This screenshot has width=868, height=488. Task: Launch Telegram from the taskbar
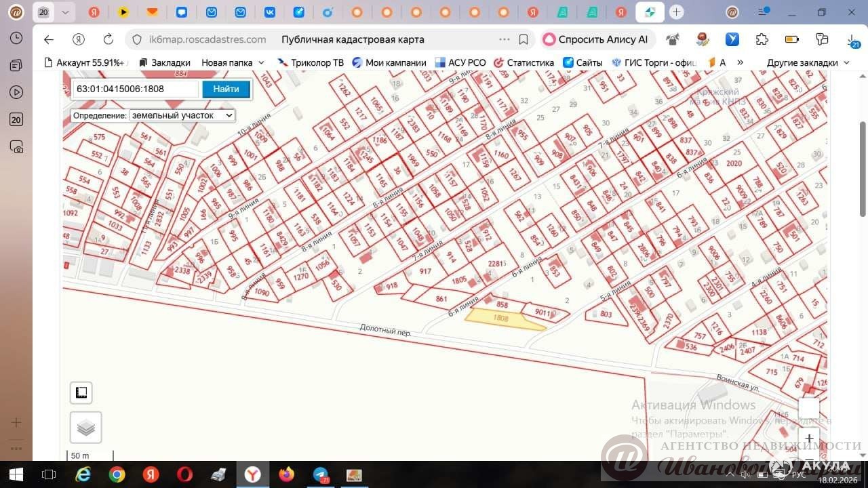[x=320, y=474]
